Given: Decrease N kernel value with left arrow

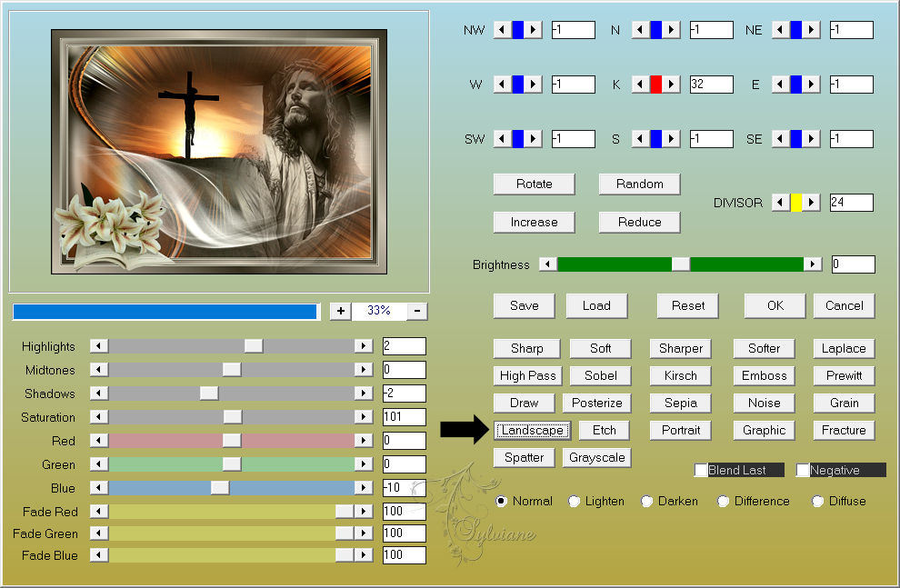Looking at the screenshot, I should [641, 29].
